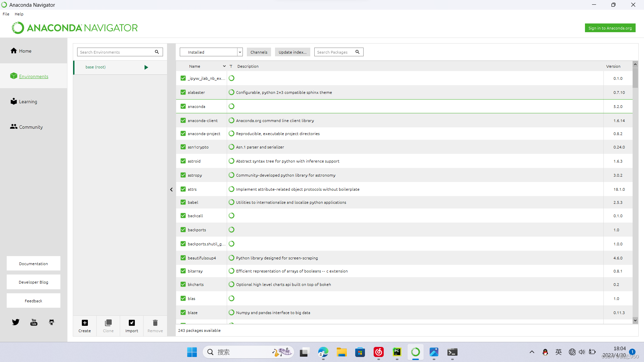Sort packages with the Name column arrow
Viewport: 644px width, 362px height.
[x=224, y=66]
